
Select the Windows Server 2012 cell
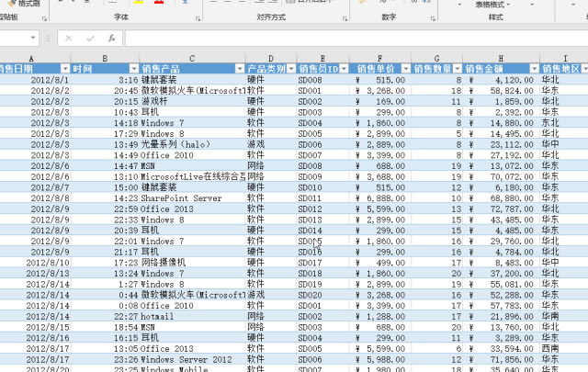[187, 360]
